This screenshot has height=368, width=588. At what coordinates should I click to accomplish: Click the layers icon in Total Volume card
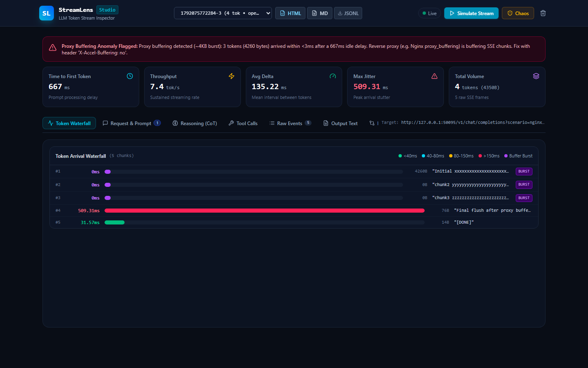tap(536, 76)
